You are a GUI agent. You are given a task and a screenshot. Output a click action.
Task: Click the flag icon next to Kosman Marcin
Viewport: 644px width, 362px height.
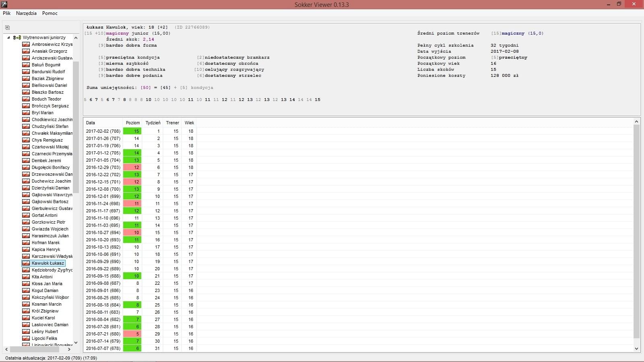pos(26,304)
